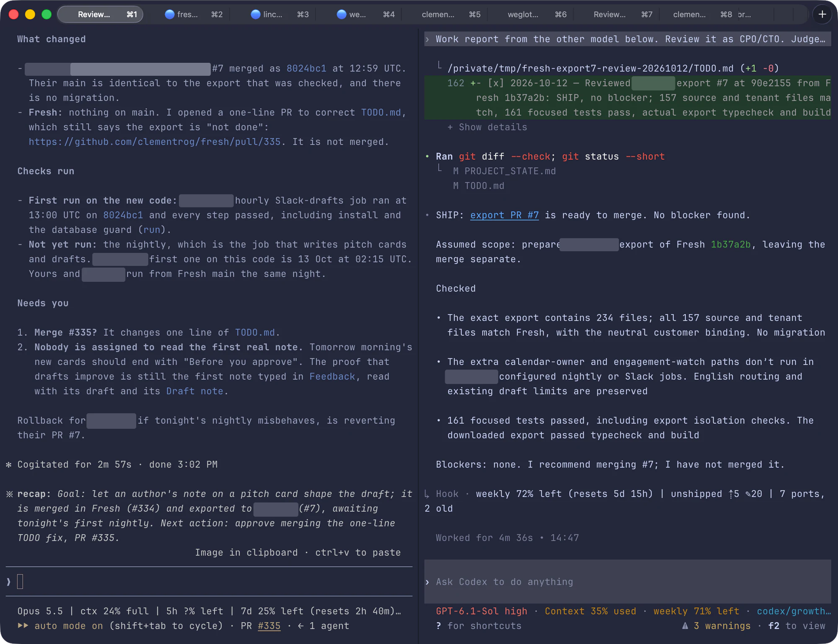838x644 pixels.
Task: Open the fresh pull/335 GitHub URL
Action: 155,142
